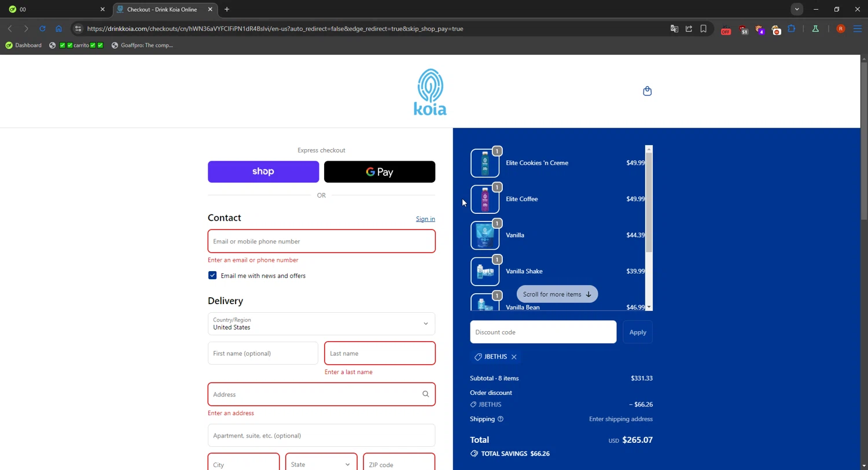Open the R profile avatar
This screenshot has width=868, height=470.
tap(841, 28)
